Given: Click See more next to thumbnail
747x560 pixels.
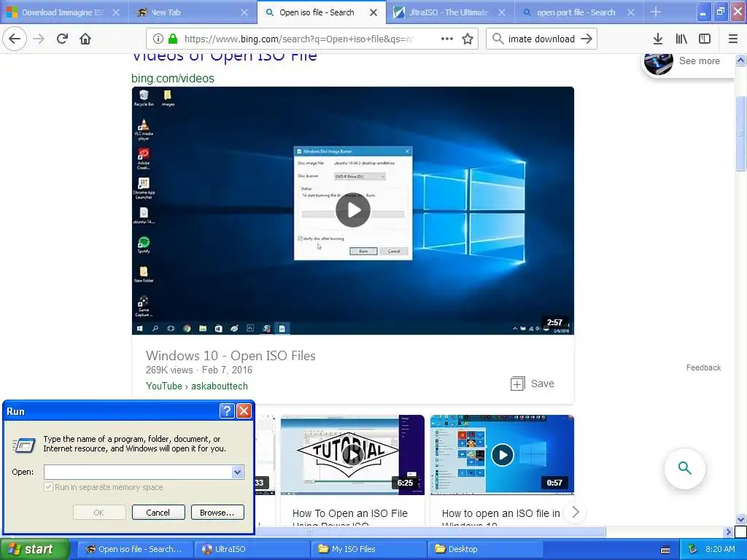Looking at the screenshot, I should pyautogui.click(x=699, y=61).
